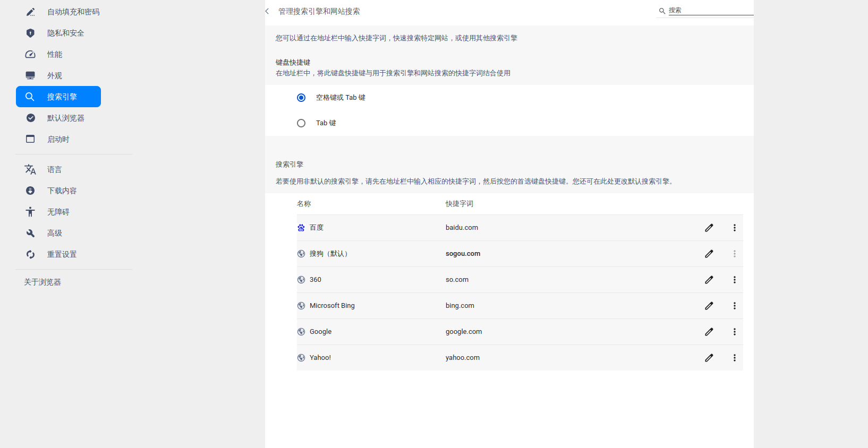Edit the 搜狗 default search engine entry

pos(709,254)
